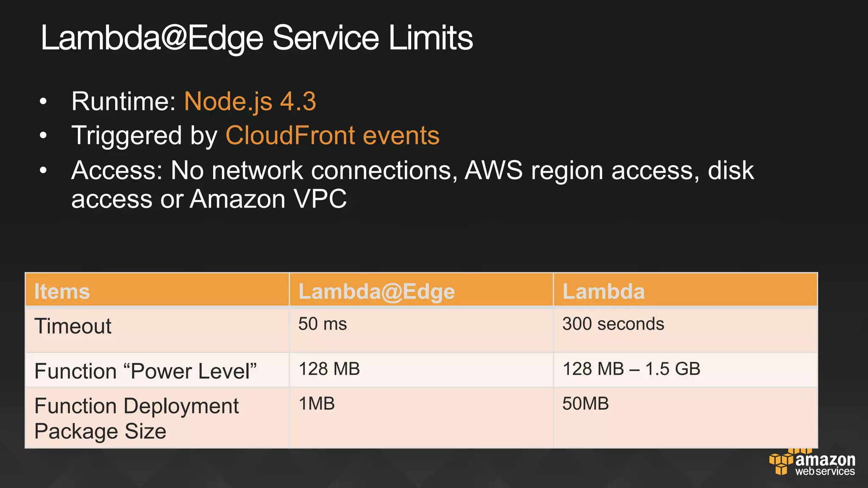This screenshot has height=488, width=868.
Task: Click the 50MB package size cell
Action: pyautogui.click(x=585, y=404)
